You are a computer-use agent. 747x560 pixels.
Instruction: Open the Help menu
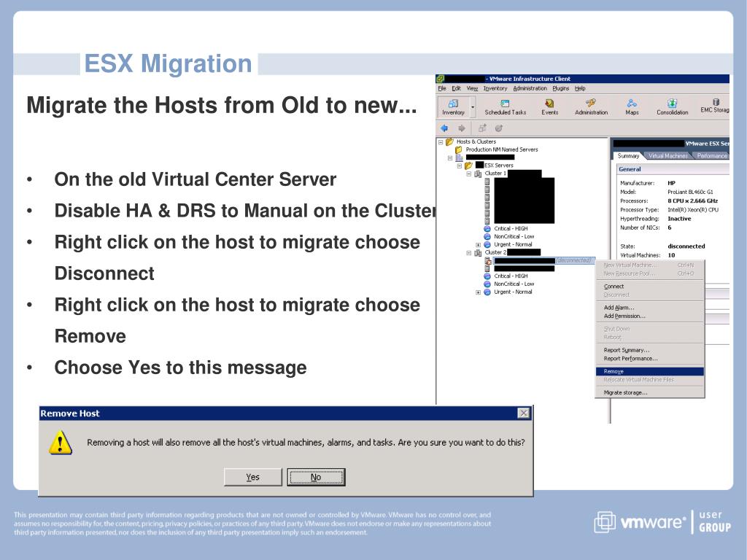pyautogui.click(x=580, y=88)
